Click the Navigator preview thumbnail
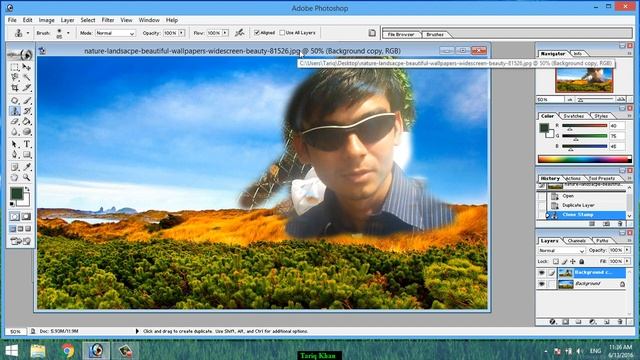The height and width of the screenshot is (360, 640). (584, 80)
